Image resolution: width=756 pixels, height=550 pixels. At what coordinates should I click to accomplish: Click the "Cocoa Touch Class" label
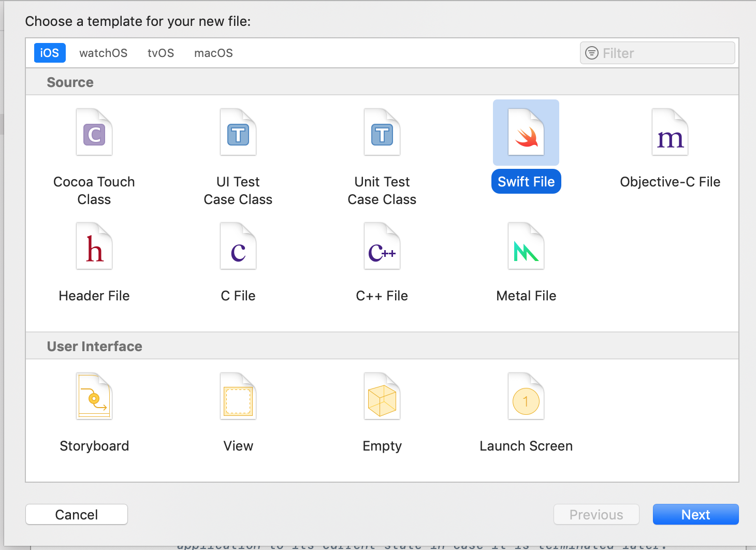[94, 191]
